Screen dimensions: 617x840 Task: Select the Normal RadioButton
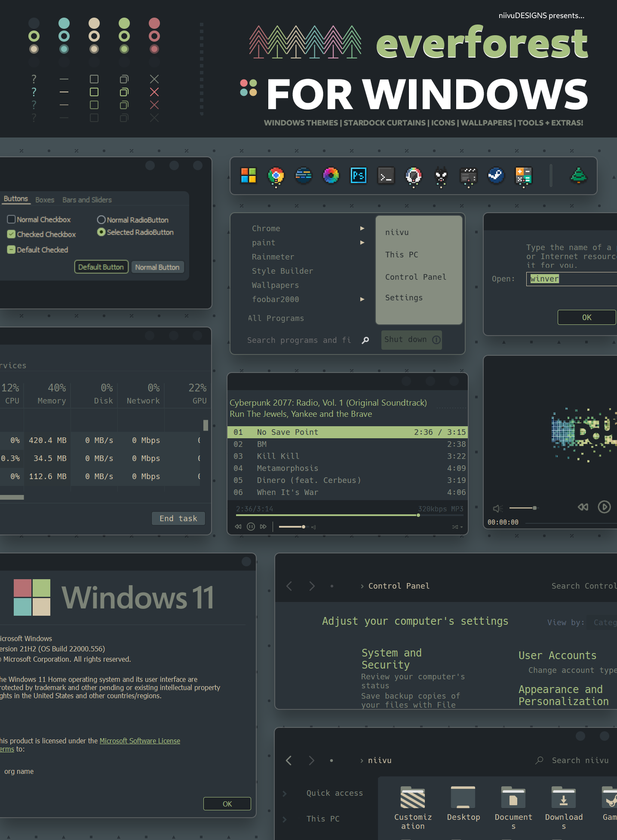tap(101, 220)
